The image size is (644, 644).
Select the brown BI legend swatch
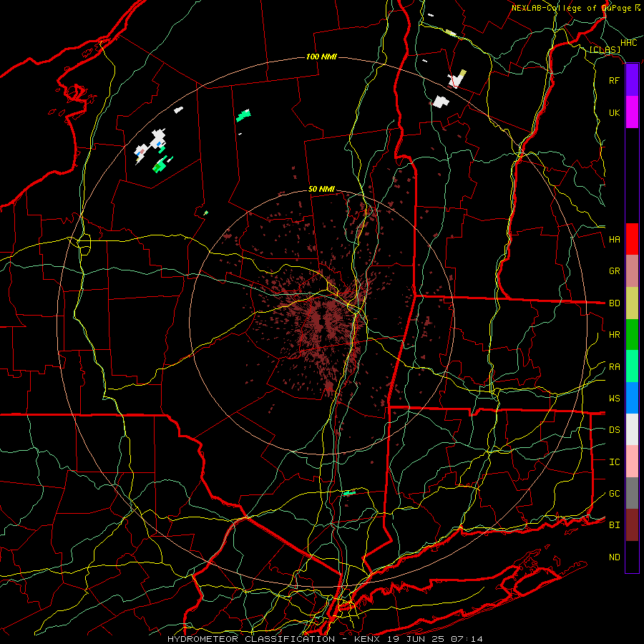pos(632,525)
